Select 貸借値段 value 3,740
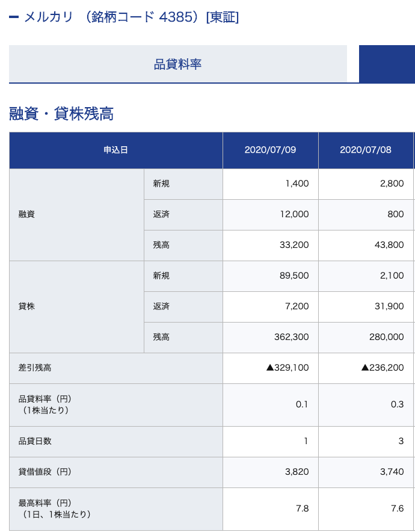Screen dimensions: 415x532 point(392,472)
